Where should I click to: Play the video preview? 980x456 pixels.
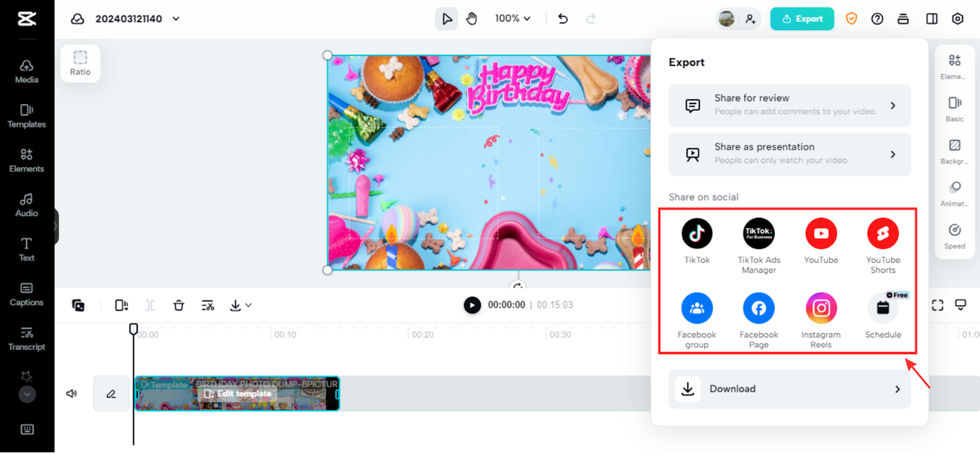click(x=472, y=305)
